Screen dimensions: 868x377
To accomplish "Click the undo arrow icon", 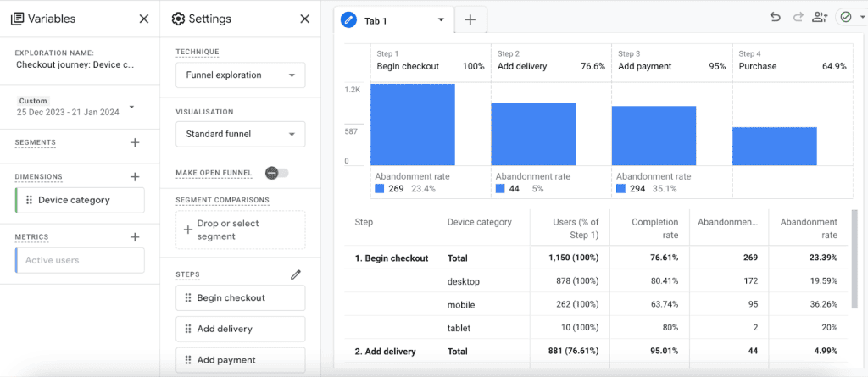I will (776, 17).
